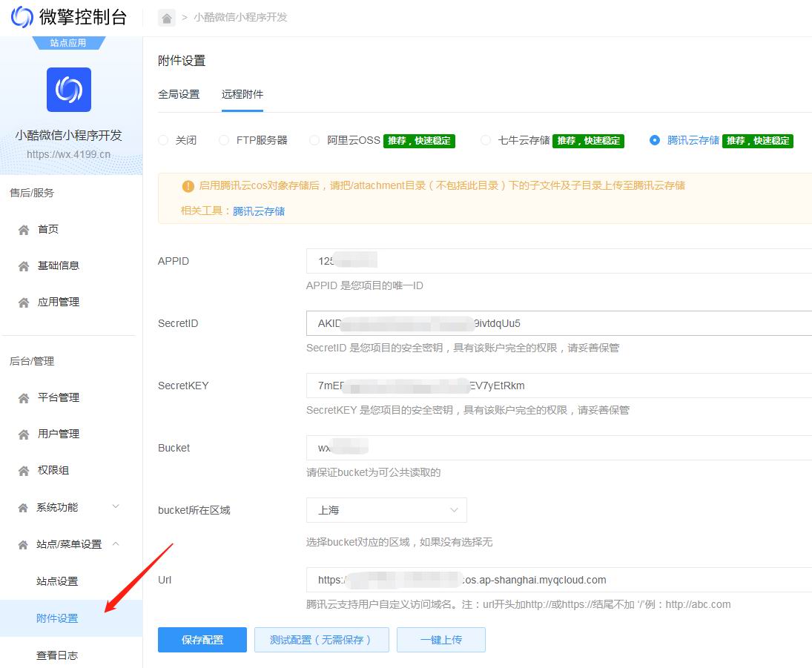812x668 pixels.
Task: Select 腾讯云存储 radio option
Action: coord(655,140)
